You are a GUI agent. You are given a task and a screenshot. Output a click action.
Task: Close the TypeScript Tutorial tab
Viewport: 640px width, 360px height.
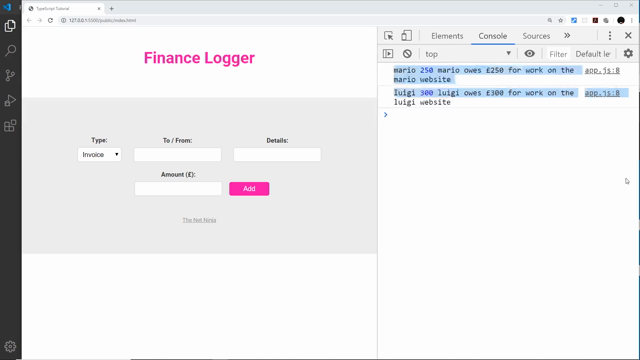pyautogui.click(x=99, y=9)
